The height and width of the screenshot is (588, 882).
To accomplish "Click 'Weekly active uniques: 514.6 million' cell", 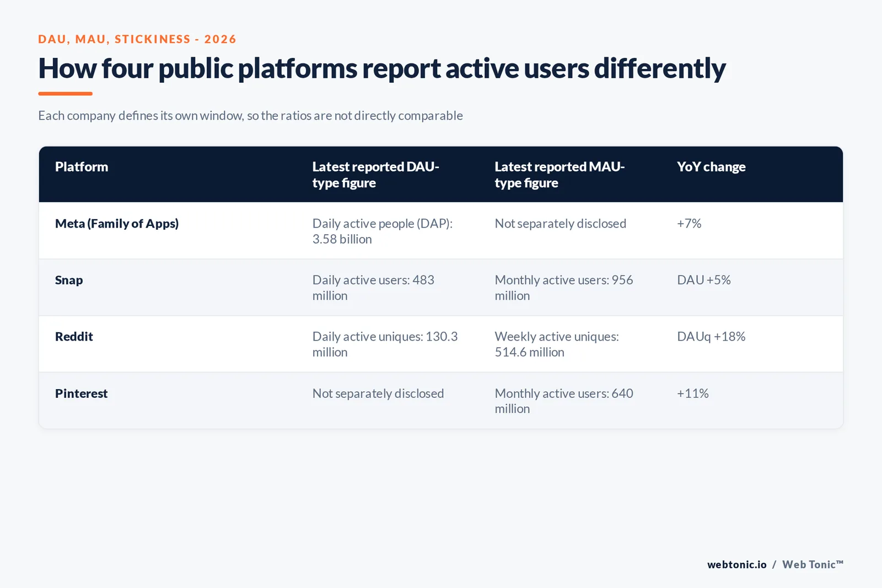I will tap(557, 344).
